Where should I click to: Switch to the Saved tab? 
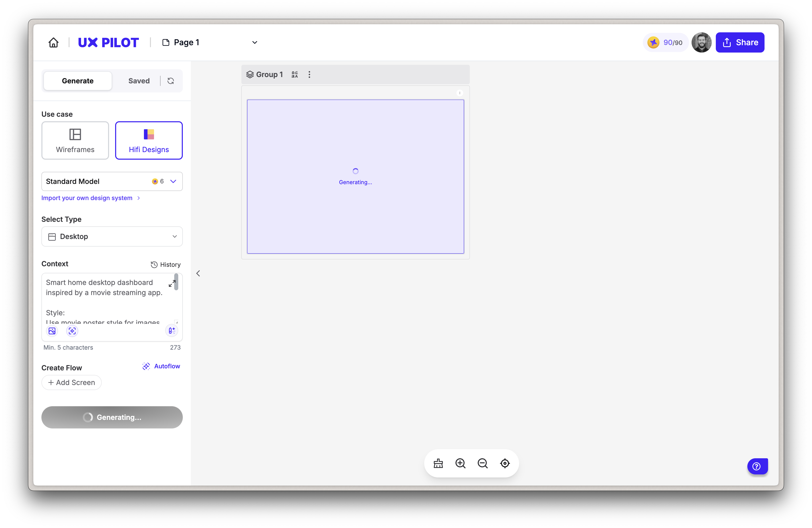[x=139, y=81]
